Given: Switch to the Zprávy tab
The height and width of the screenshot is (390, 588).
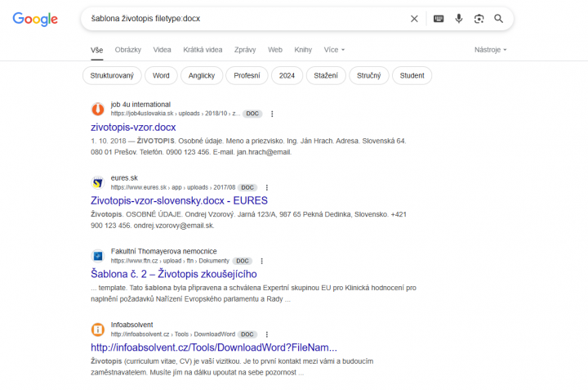Looking at the screenshot, I should [245, 50].
